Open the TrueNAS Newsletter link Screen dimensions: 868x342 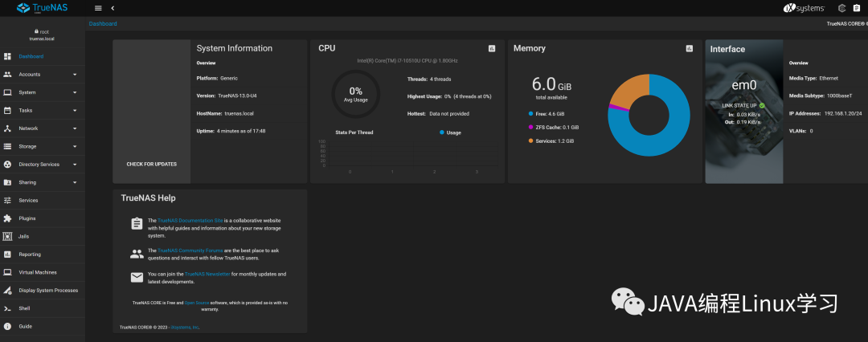(x=207, y=274)
